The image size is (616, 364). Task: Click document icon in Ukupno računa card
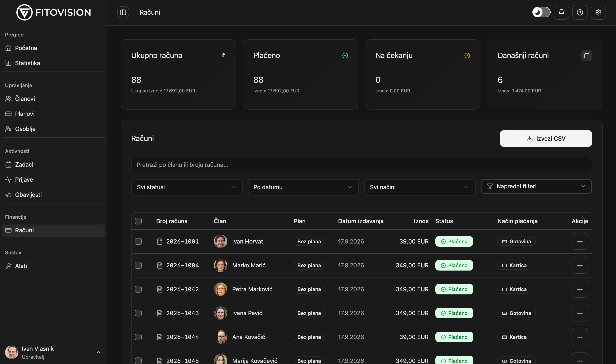click(223, 56)
